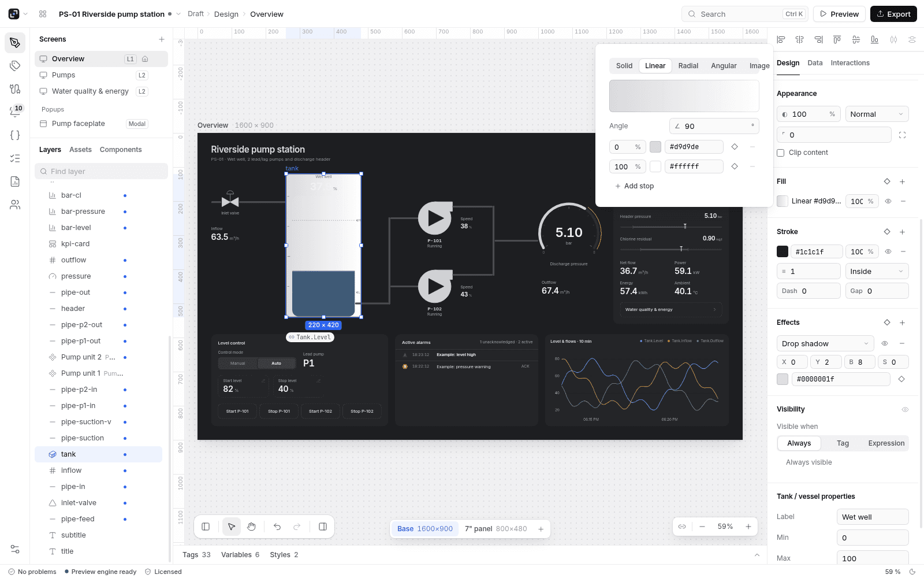Toggle Stroke visibility eye icon
Viewport: 924px width, 578px height.
888,251
